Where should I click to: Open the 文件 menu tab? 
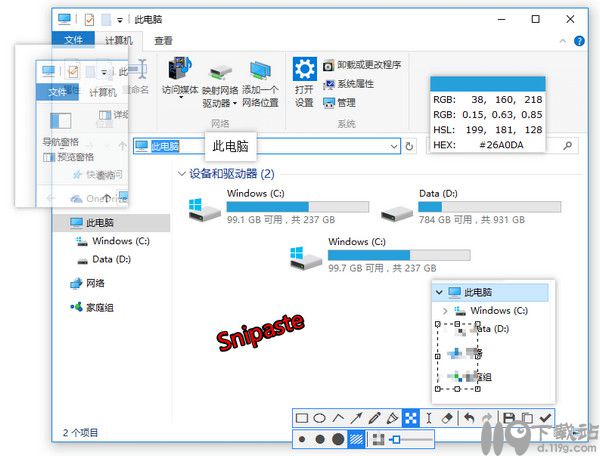coord(73,40)
